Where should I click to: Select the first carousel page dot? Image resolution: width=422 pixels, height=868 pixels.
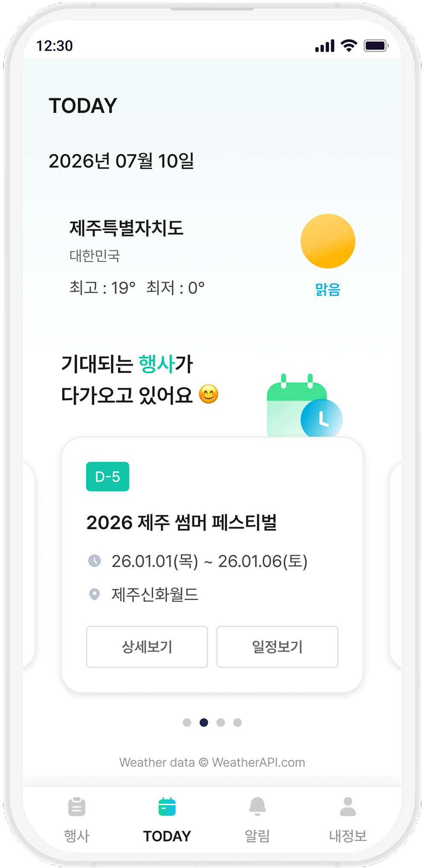[187, 722]
